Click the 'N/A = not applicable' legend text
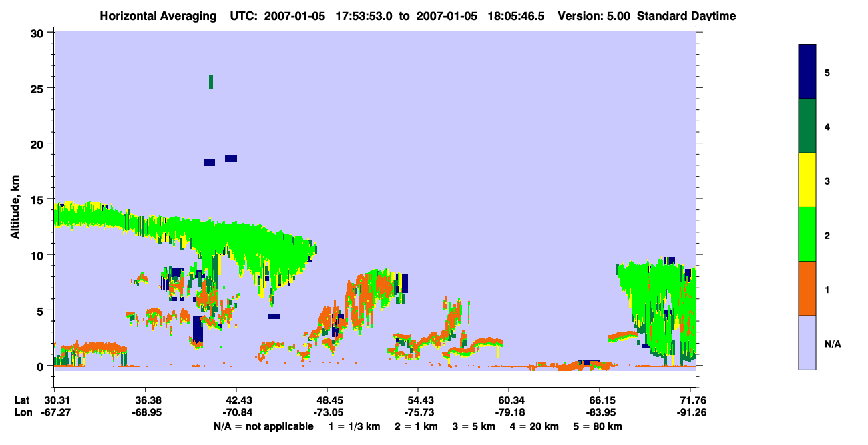This screenshot has height=445, width=868. pyautogui.click(x=263, y=426)
